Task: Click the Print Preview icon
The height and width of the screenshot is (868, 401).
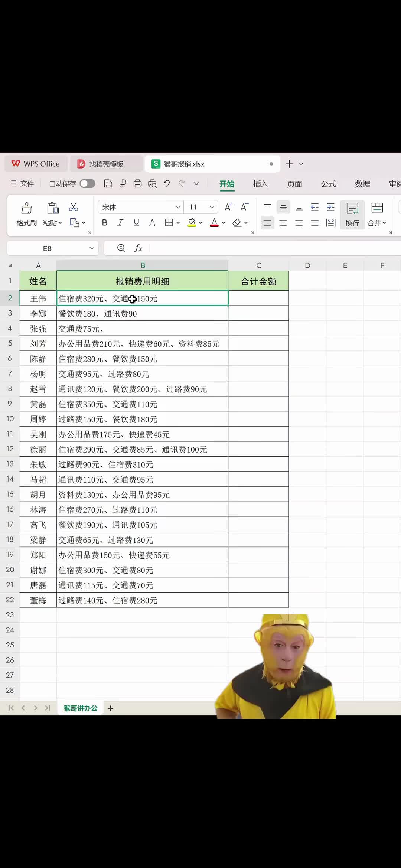Action: pos(152,183)
